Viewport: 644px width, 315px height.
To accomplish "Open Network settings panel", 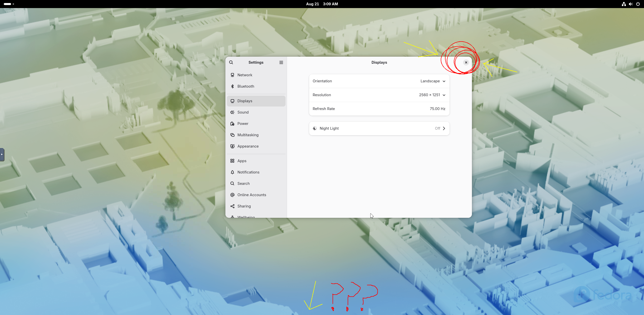I will tap(256, 75).
